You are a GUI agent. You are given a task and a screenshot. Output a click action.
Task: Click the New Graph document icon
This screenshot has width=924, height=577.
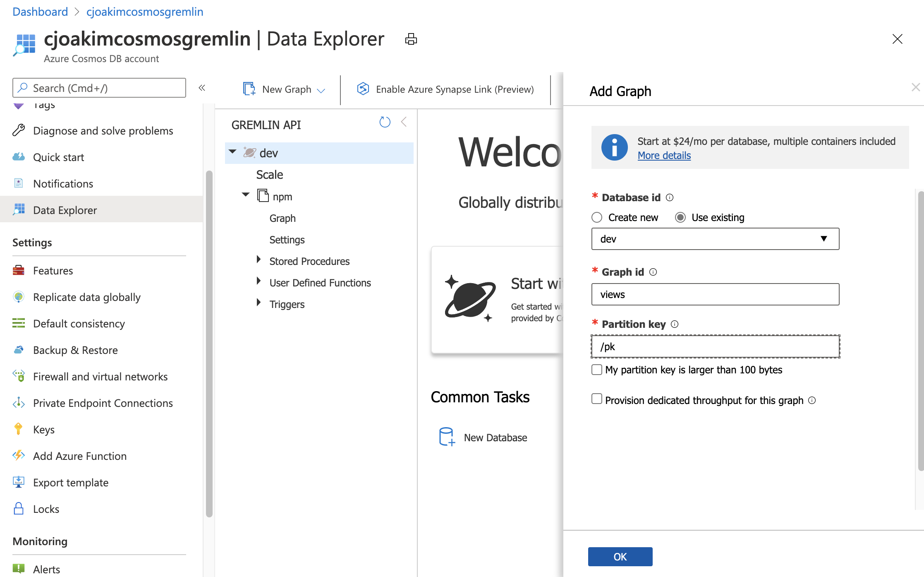249,89
